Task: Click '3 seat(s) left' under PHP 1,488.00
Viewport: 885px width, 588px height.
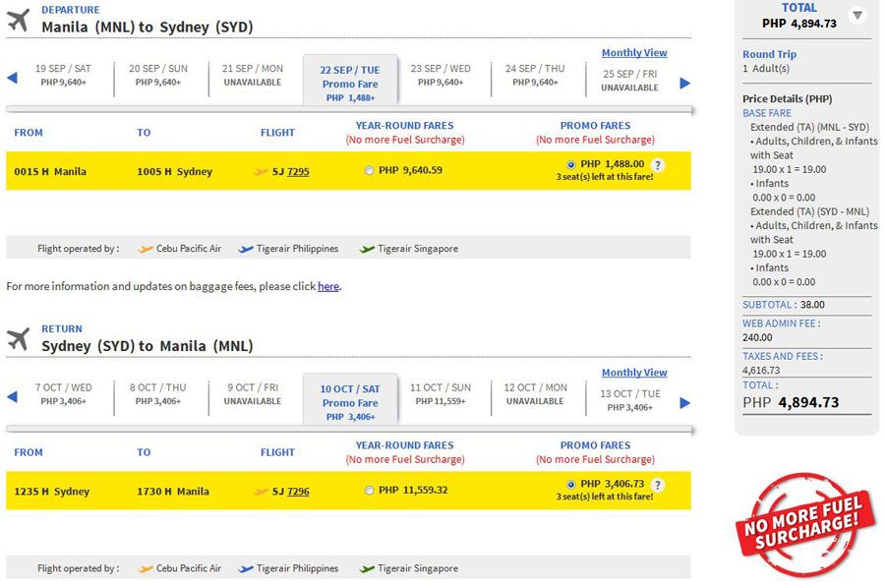Action: coord(605,177)
